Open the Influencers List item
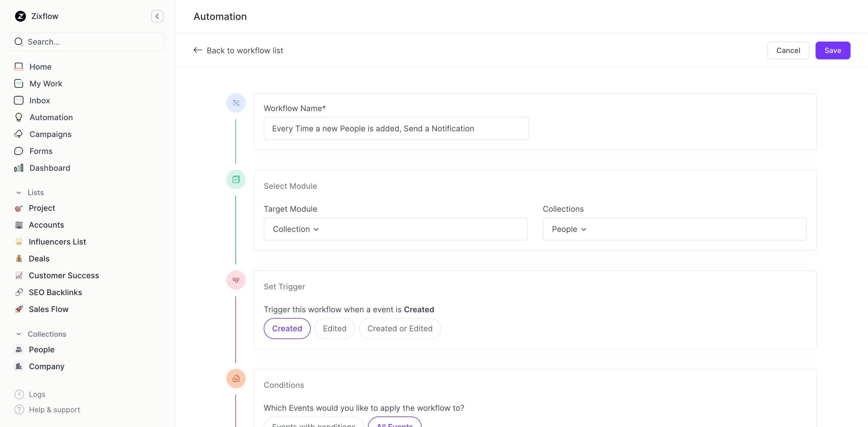This screenshot has height=427, width=868. click(x=57, y=242)
